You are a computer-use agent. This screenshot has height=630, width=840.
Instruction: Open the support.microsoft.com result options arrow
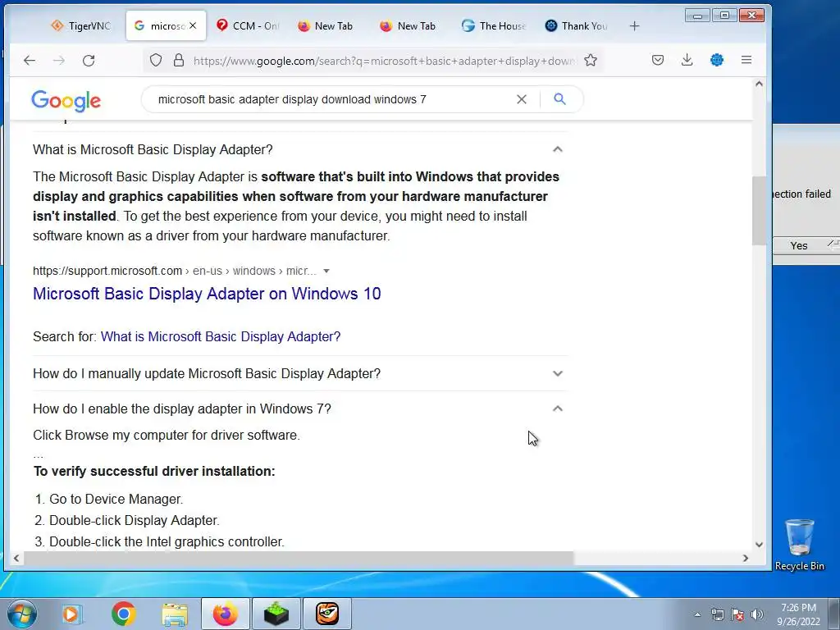(x=326, y=271)
